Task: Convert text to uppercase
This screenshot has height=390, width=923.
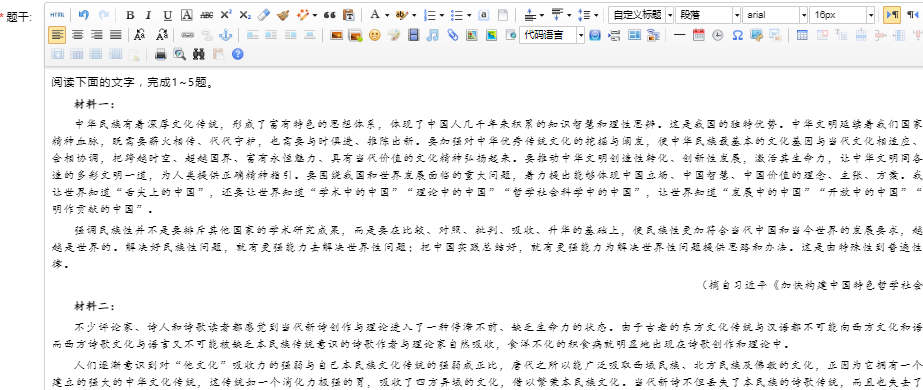Action: [x=140, y=35]
